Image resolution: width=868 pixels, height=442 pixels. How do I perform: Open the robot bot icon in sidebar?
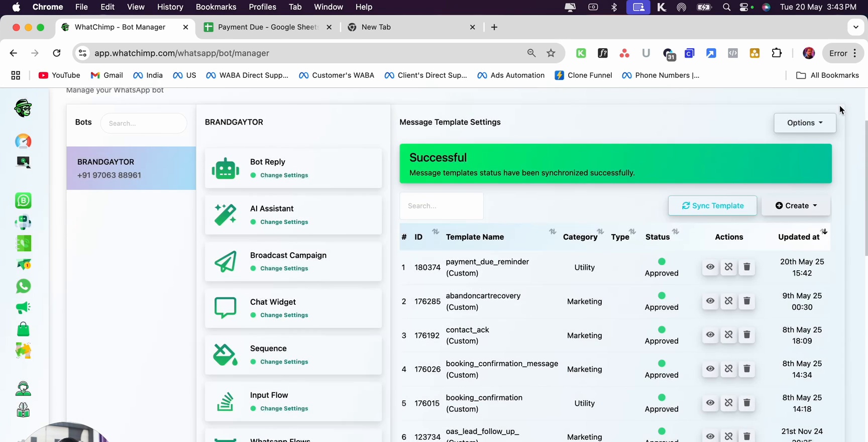coord(23,222)
